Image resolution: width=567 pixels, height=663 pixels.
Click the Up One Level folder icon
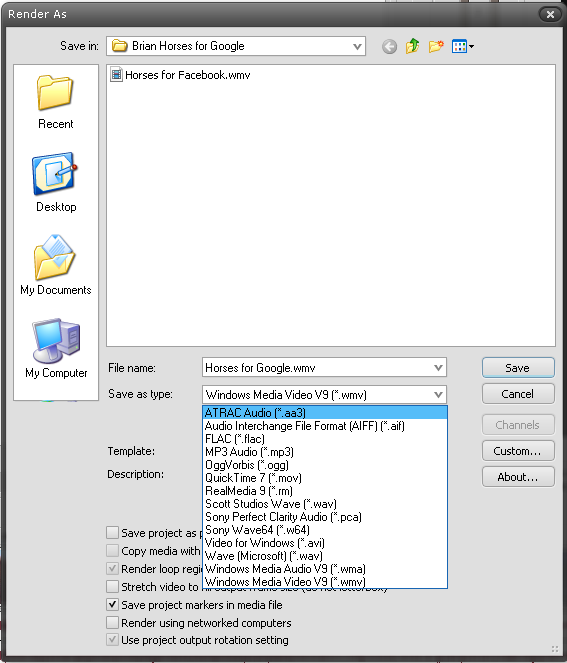(412, 46)
